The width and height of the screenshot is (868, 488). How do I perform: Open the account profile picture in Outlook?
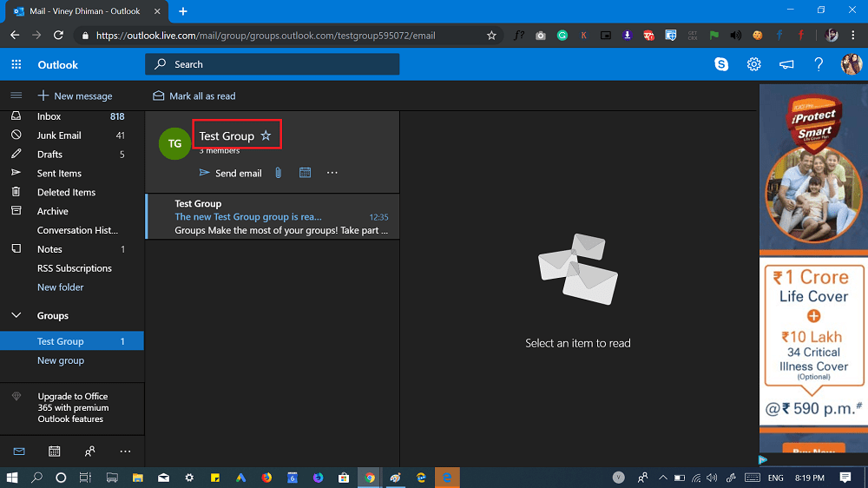tap(852, 64)
